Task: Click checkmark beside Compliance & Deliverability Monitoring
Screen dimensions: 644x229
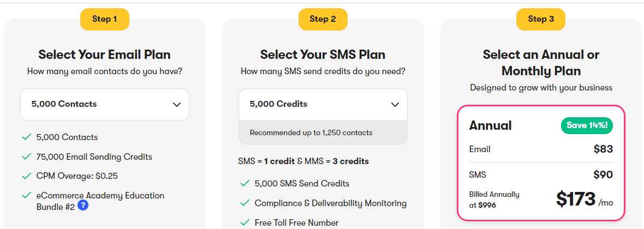Action: point(245,203)
